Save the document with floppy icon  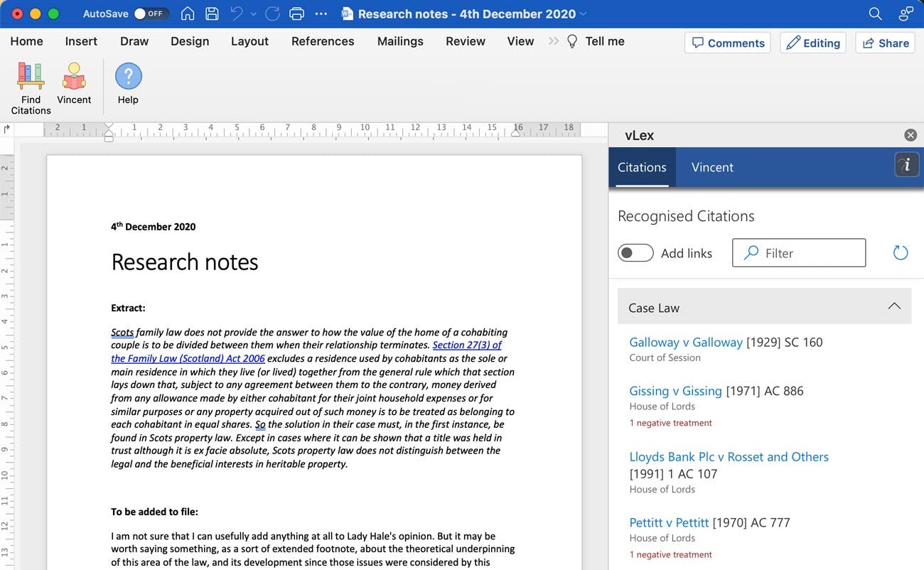tap(211, 14)
